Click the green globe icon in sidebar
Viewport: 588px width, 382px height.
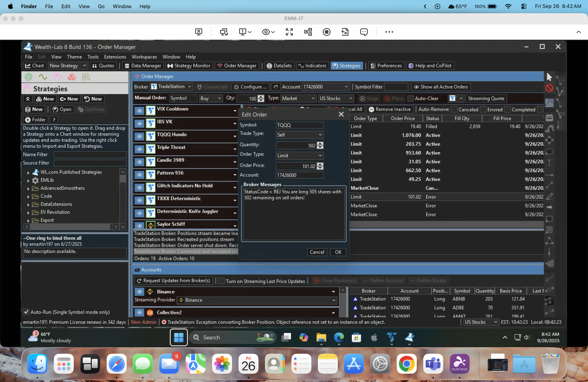(29, 77)
